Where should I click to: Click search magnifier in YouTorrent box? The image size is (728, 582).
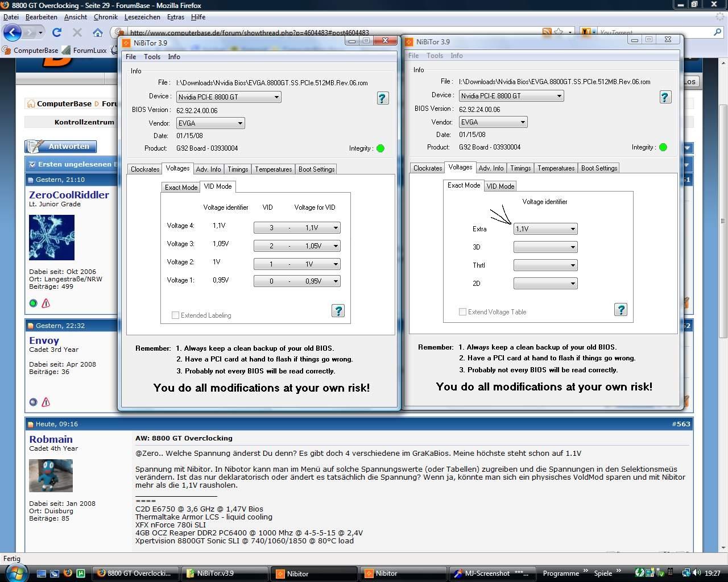pos(718,33)
